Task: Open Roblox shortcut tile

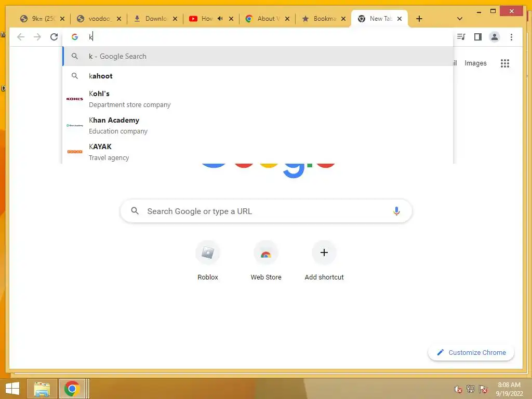Action: pos(208,261)
